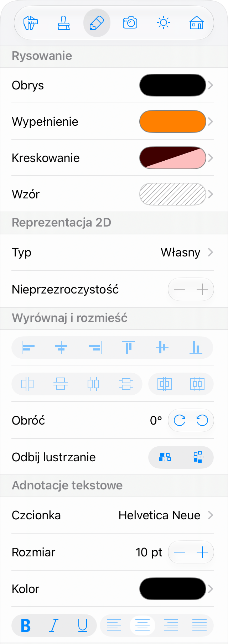Screen dimensions: 228x644
Task: Click the three-box center distribution icon
Action: [197, 384]
